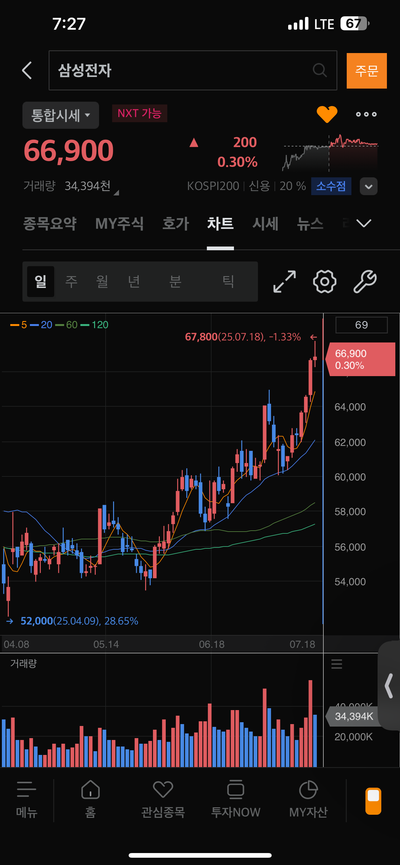The height and width of the screenshot is (865, 400).
Task: Tap the 120-day moving average legend
Action: coord(94,325)
